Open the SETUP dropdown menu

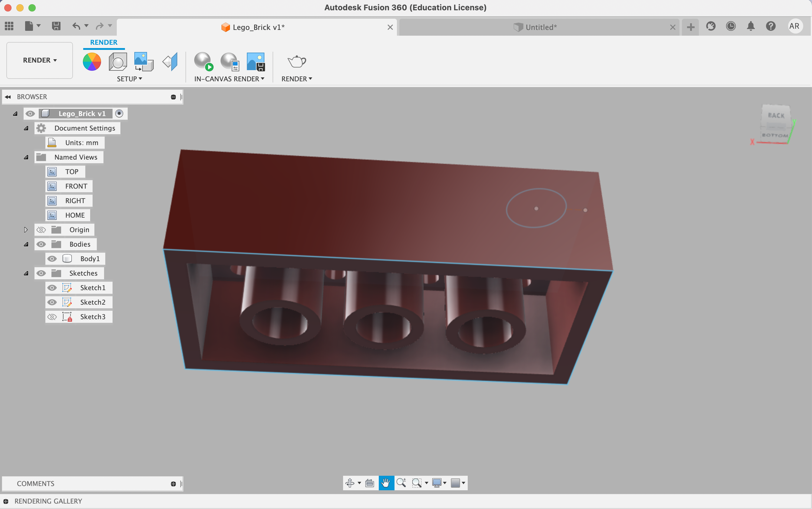pos(129,79)
